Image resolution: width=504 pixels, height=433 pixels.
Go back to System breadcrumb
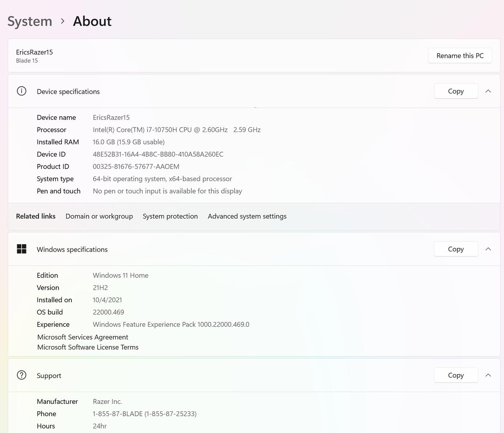pyautogui.click(x=30, y=21)
